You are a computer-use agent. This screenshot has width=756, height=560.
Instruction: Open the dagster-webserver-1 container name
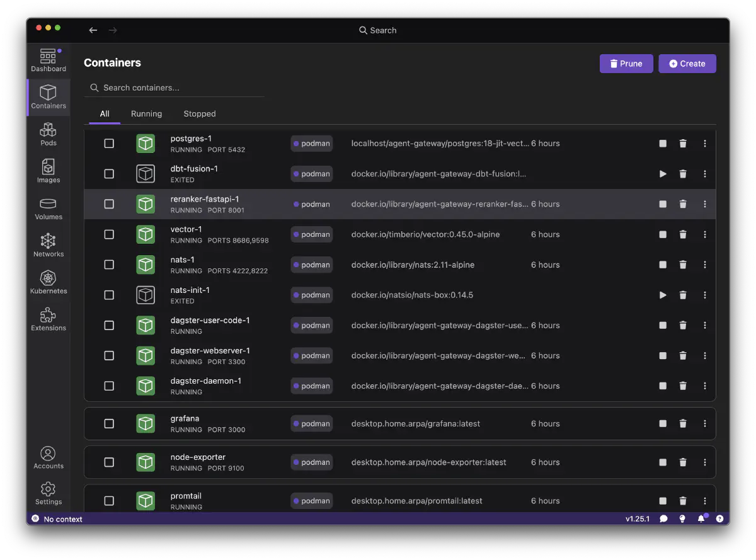tap(210, 351)
